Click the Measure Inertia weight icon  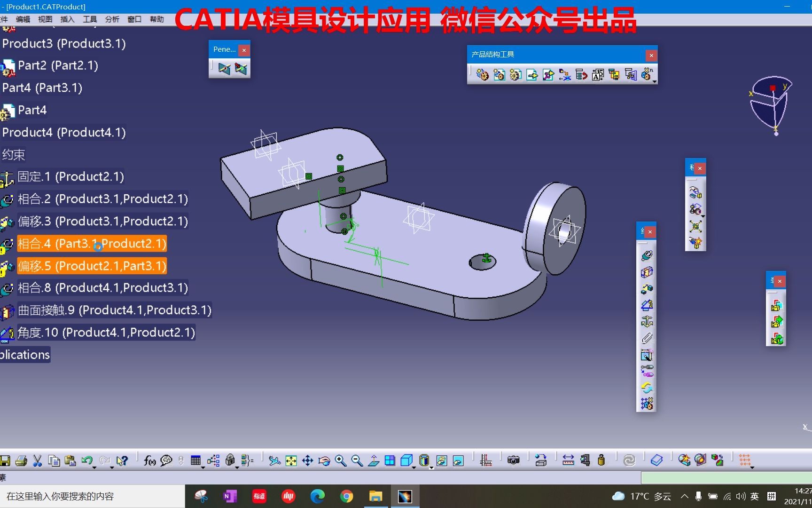point(601,460)
